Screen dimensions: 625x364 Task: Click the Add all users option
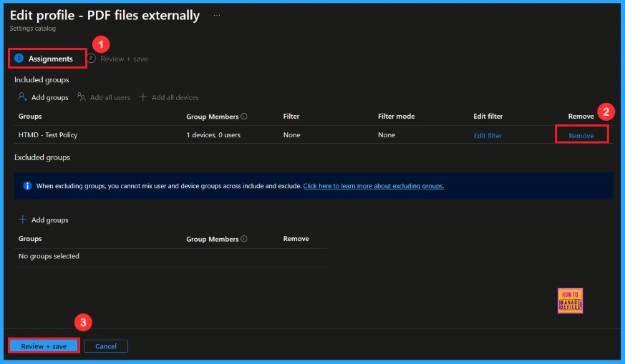pos(104,97)
